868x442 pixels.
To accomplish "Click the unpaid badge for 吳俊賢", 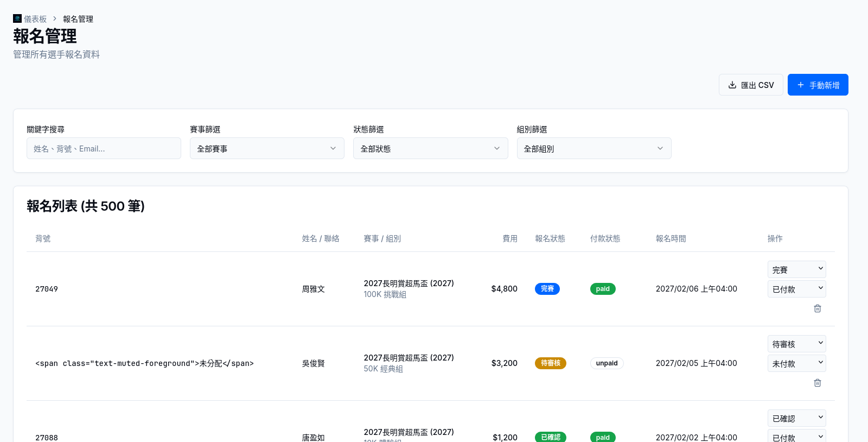I will 607,363.
